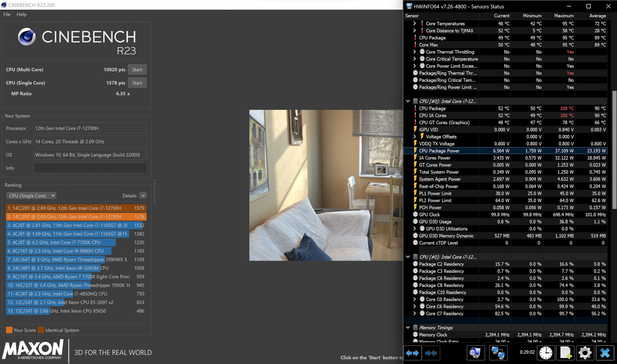617x364 pixels.
Task: Click round icon beside Package C2 Residency
Action: click(x=415, y=264)
